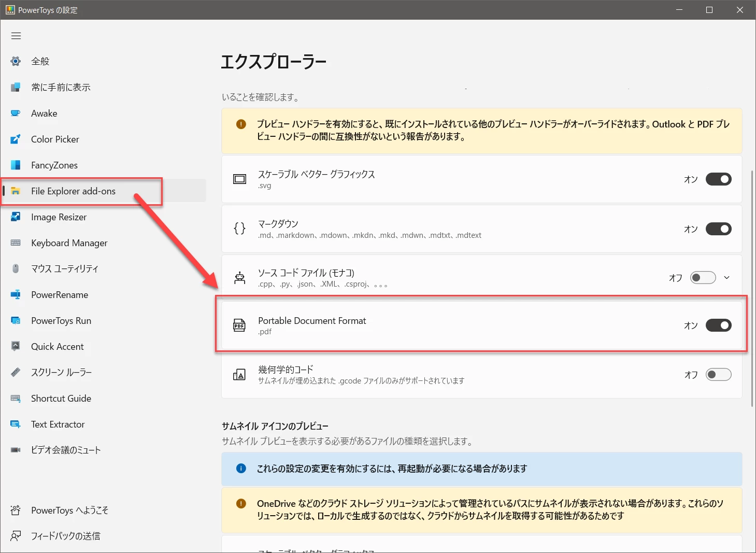Select FancyZones in sidebar
The width and height of the screenshot is (756, 553).
click(x=104, y=165)
